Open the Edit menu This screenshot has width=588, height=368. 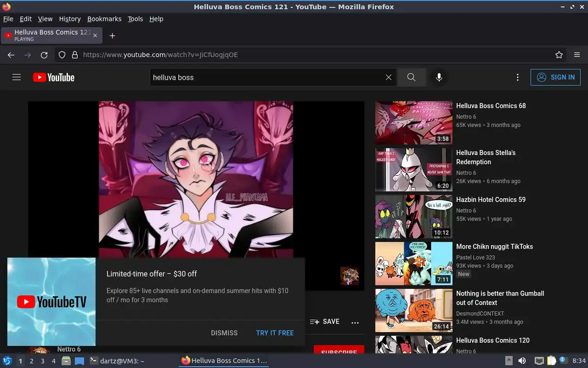tap(26, 19)
